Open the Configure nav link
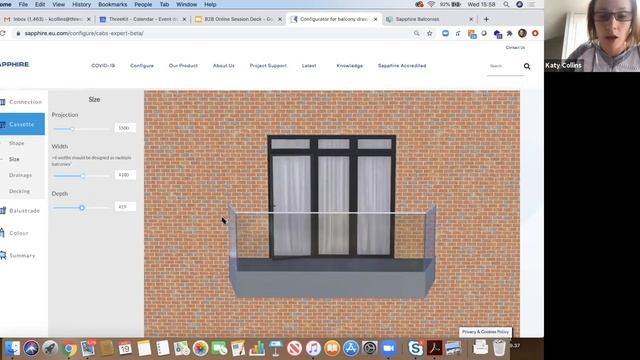 click(x=142, y=66)
